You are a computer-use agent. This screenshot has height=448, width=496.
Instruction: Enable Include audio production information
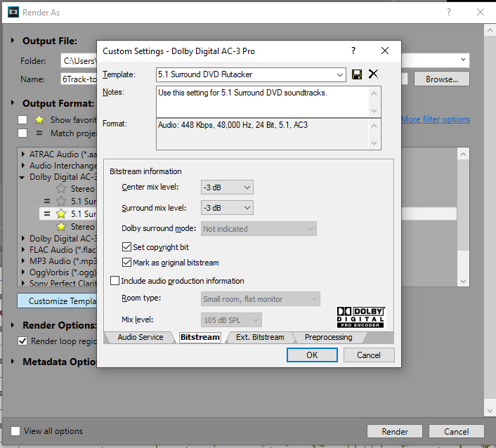(115, 281)
